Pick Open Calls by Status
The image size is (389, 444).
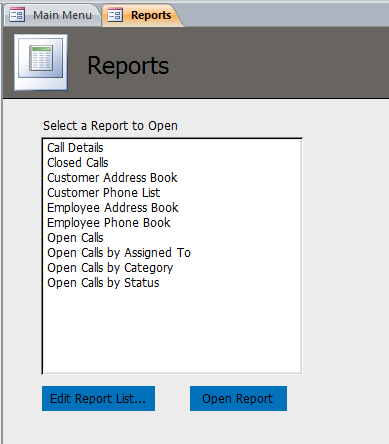pos(172,283)
